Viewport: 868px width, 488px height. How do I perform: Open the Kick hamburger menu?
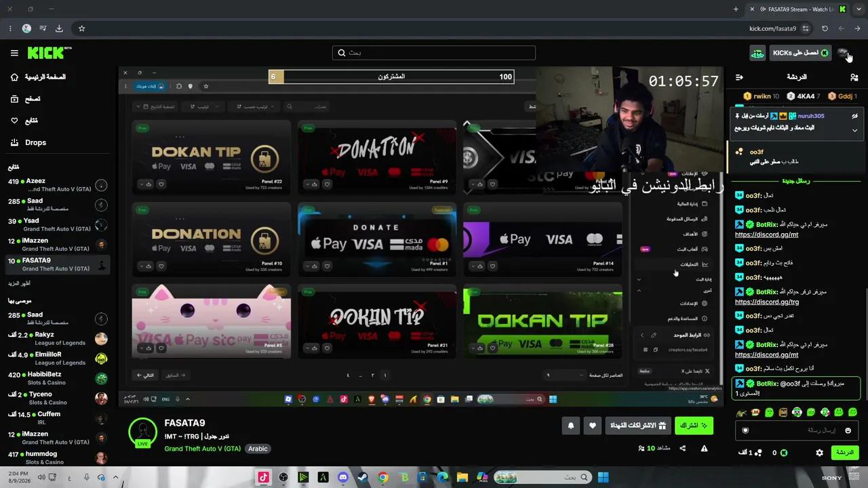pos(14,53)
